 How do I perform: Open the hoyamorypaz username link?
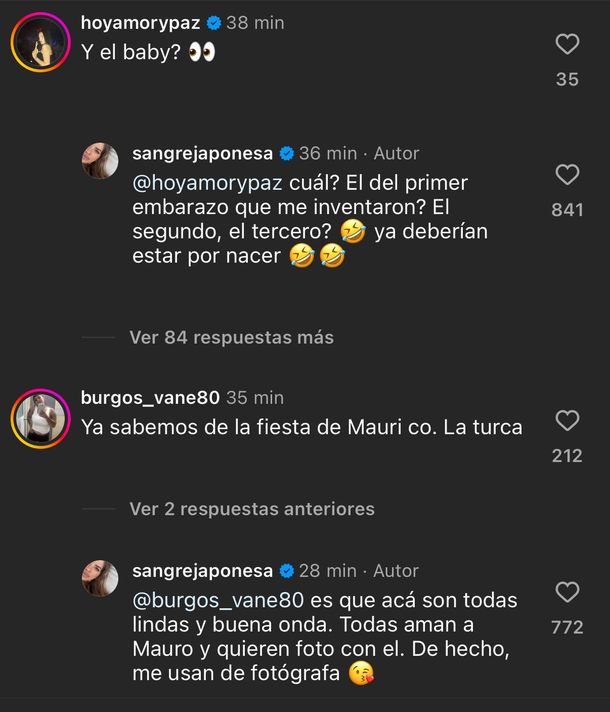[x=140, y=23]
